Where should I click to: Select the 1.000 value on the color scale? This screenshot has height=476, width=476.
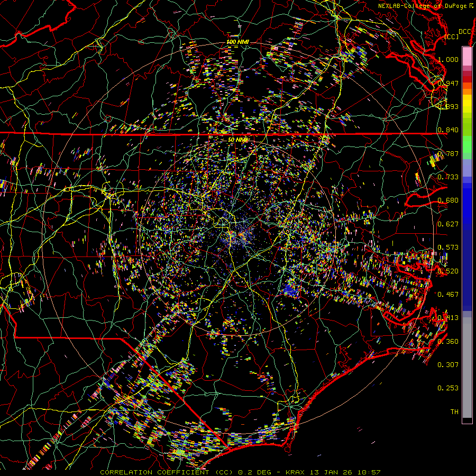coord(448,59)
